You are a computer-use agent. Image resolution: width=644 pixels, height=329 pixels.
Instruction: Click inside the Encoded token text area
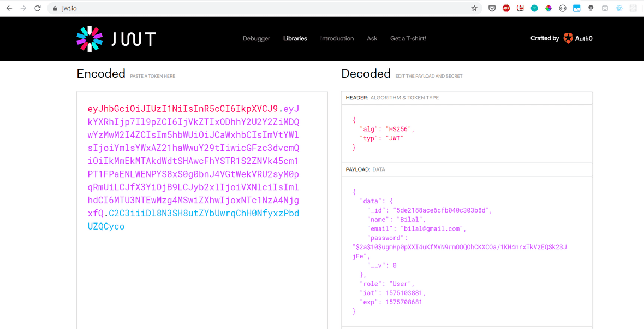tap(202, 273)
